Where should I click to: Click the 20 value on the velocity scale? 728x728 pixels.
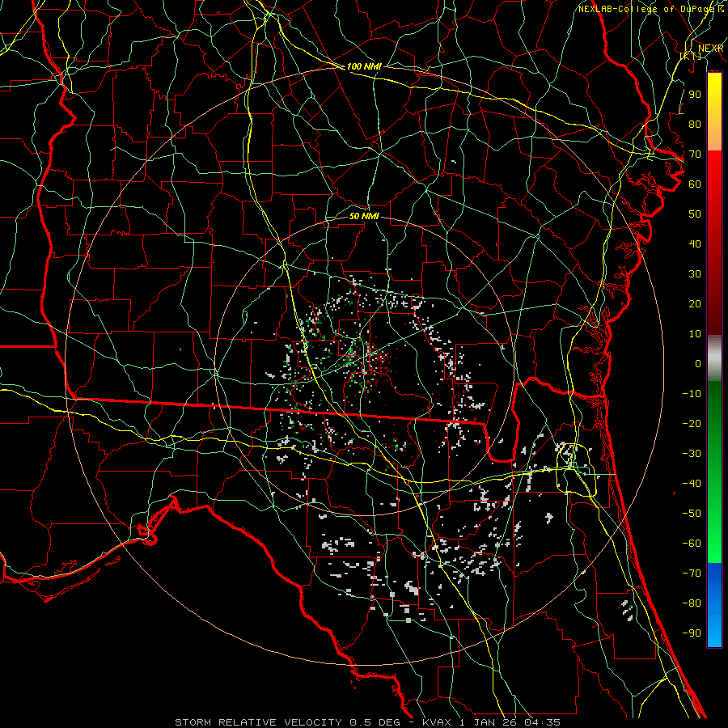(695, 303)
